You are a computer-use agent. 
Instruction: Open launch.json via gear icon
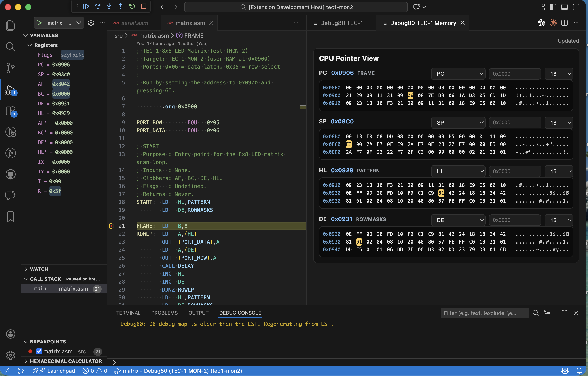coord(91,23)
